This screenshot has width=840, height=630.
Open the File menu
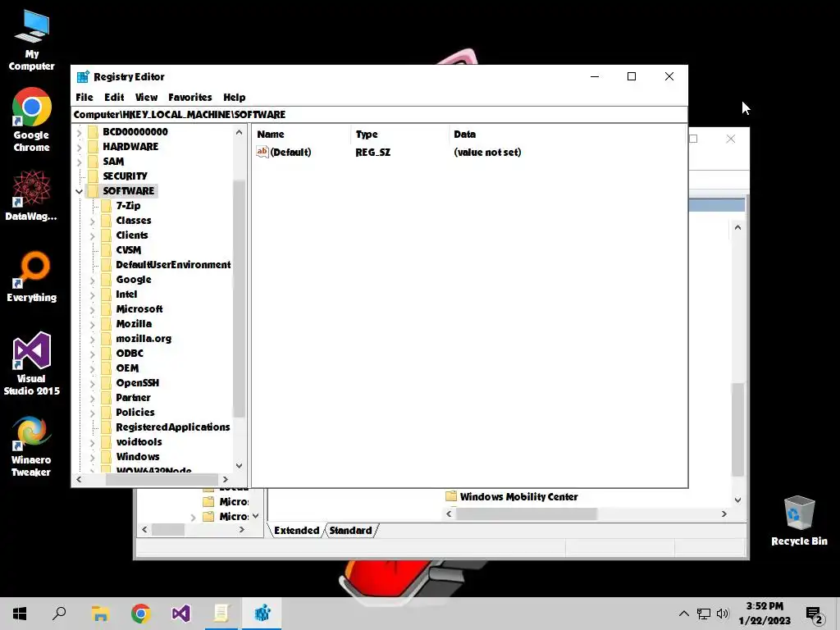click(84, 97)
